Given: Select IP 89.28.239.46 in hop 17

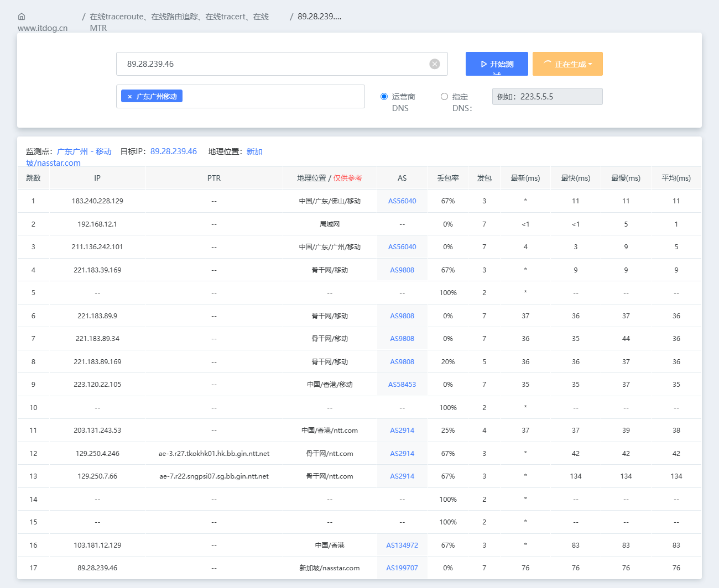Looking at the screenshot, I should click(97, 568).
